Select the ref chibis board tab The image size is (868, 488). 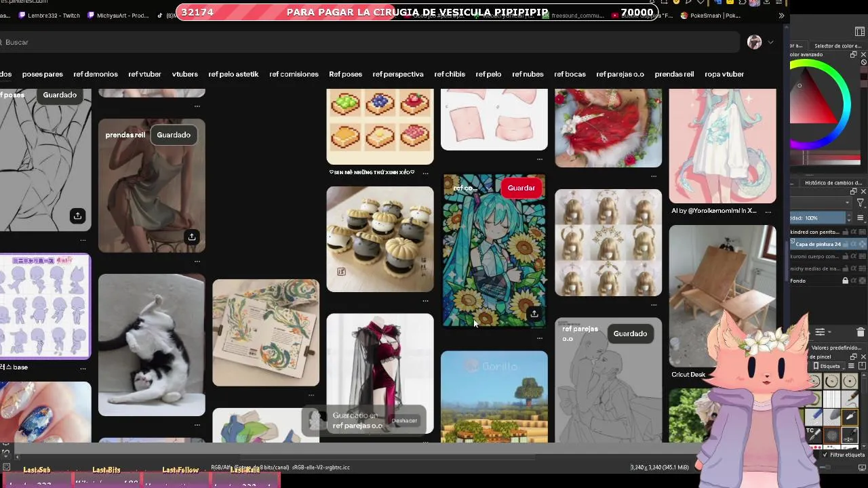[450, 74]
